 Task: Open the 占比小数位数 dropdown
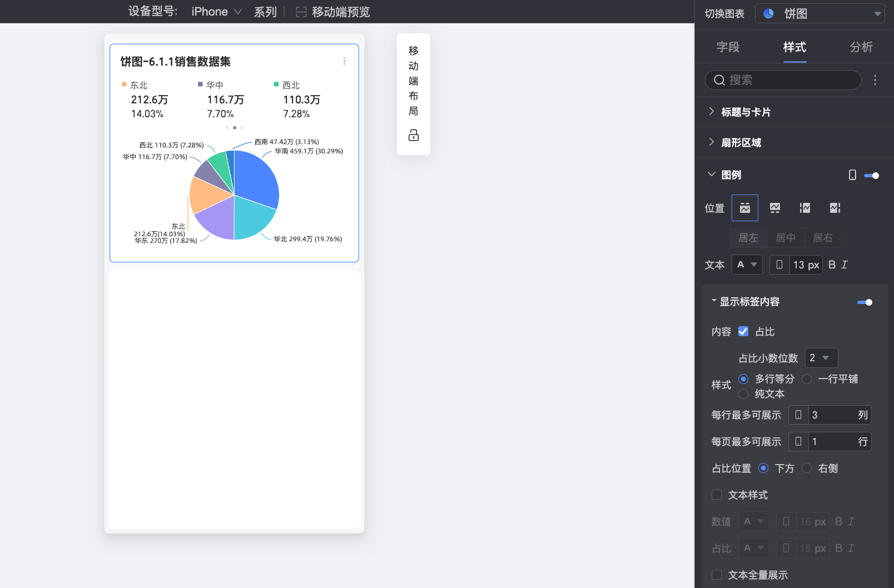tap(821, 358)
